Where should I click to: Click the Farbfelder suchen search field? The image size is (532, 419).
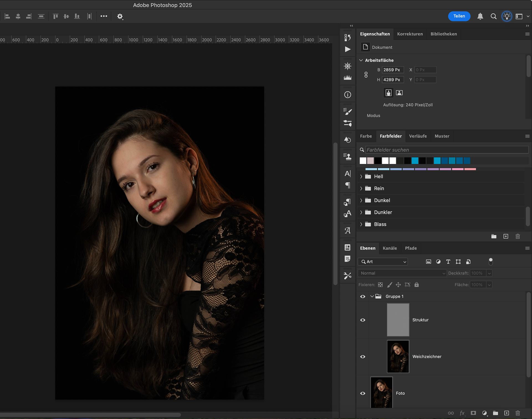pyautogui.click(x=447, y=150)
